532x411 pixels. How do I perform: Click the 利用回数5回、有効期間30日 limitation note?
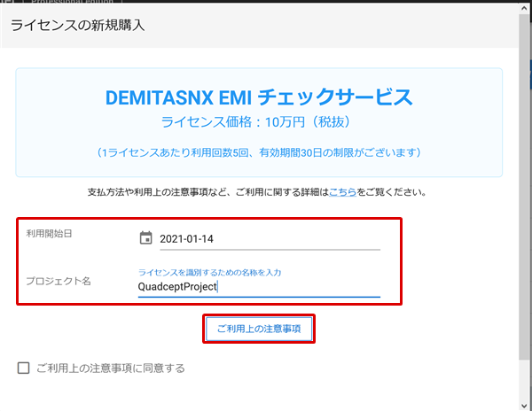pos(259,153)
